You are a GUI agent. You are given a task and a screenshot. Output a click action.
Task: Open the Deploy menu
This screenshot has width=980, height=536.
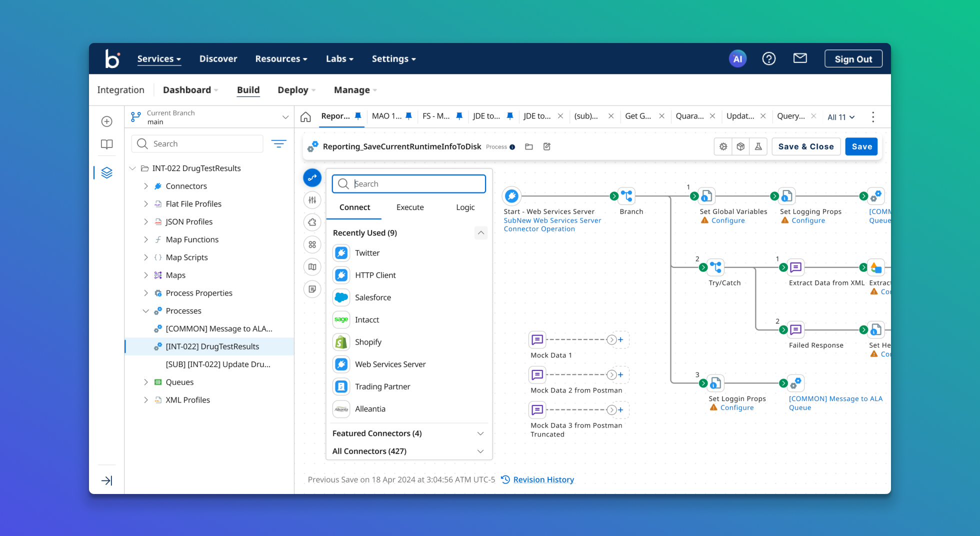(x=296, y=90)
